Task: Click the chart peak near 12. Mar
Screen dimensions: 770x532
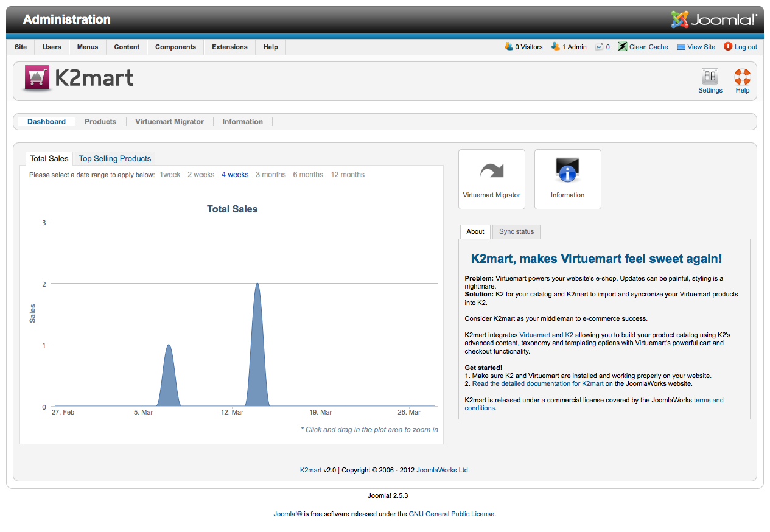Action: (x=257, y=345)
